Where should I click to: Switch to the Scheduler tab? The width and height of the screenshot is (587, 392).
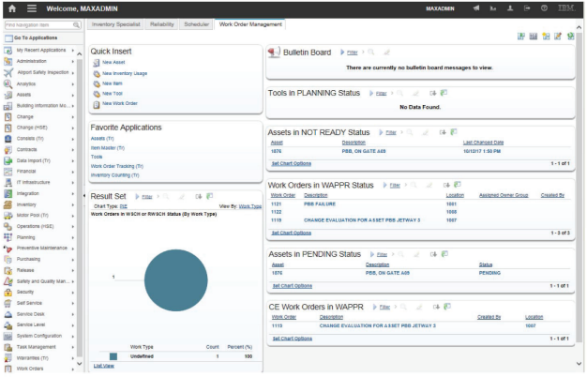197,24
